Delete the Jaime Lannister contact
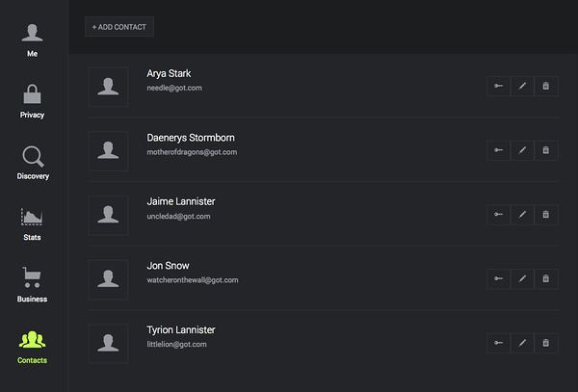Screen dimensions: 578x392 [546, 215]
